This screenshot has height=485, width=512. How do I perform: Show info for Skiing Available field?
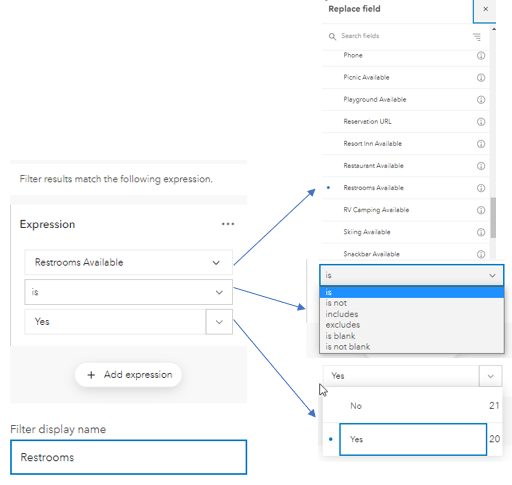[x=481, y=232]
